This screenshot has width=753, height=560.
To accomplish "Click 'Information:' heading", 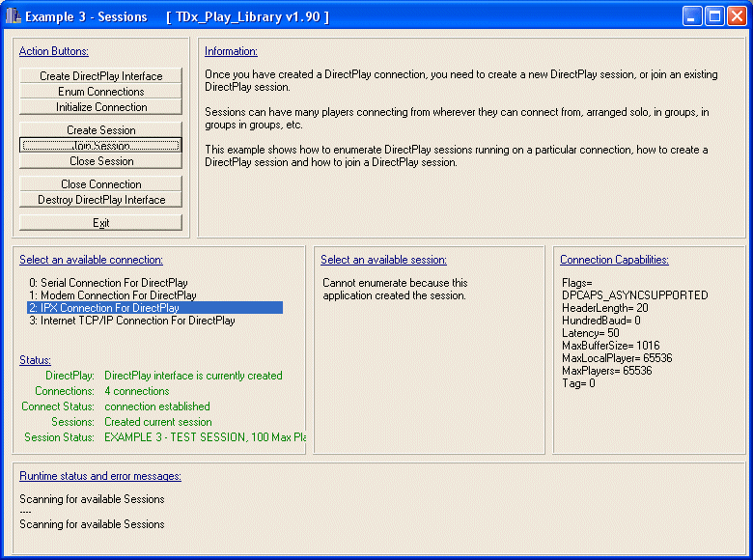I will pyautogui.click(x=231, y=51).
